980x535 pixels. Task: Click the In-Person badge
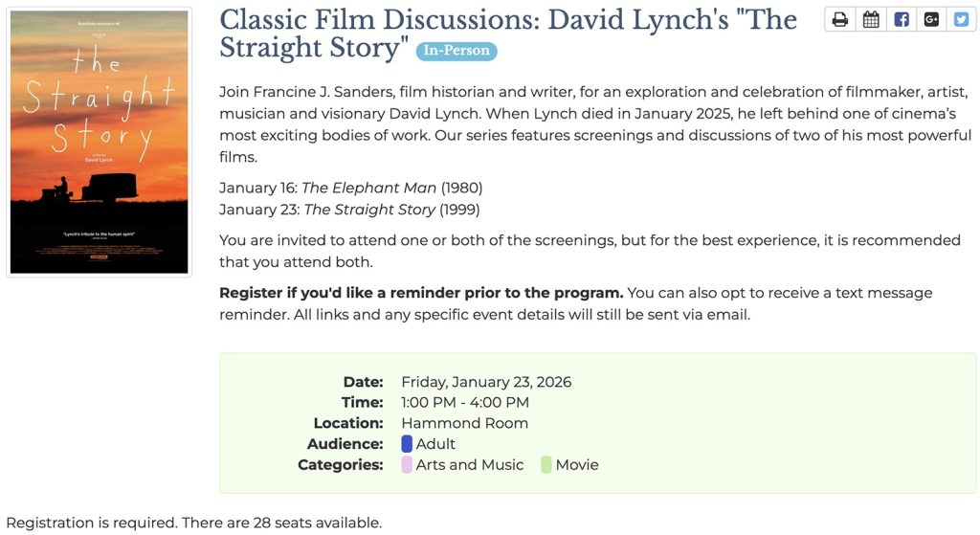457,51
